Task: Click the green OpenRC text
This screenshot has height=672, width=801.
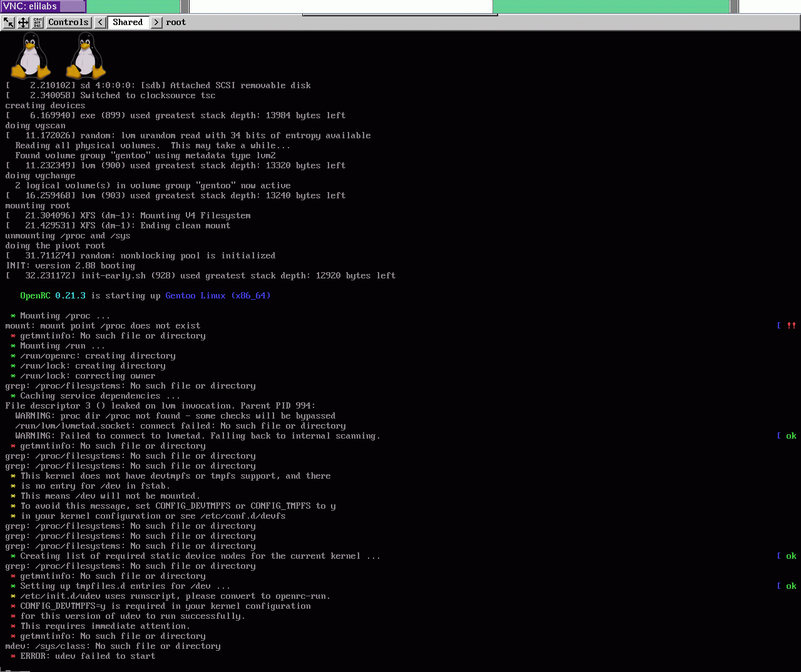Action: [x=35, y=296]
